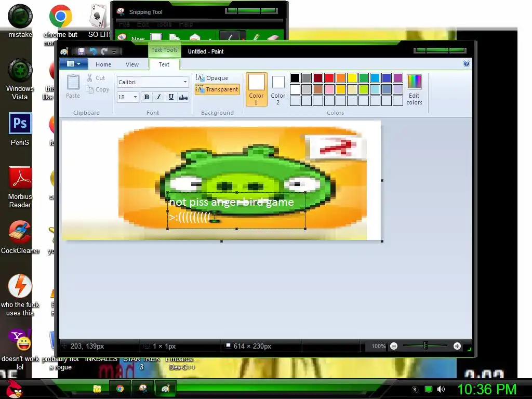The image size is (532, 399).
Task: Click the Calibri font name field
Action: (x=149, y=82)
